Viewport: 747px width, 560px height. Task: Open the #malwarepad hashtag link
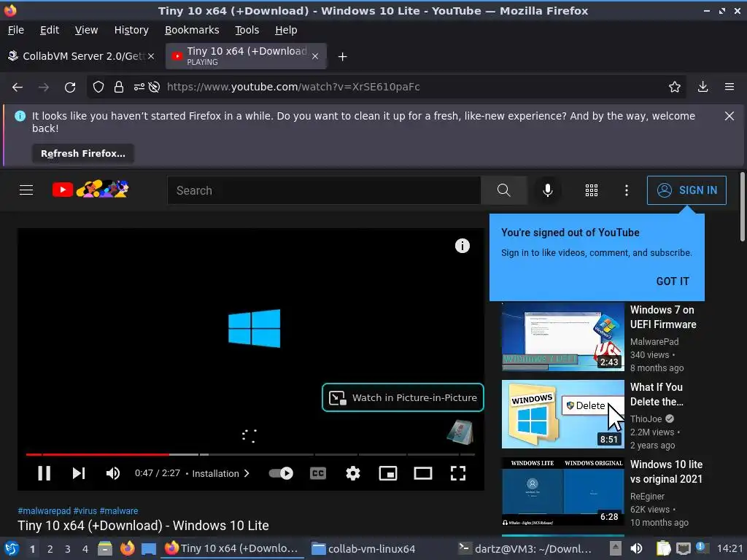pos(44,511)
